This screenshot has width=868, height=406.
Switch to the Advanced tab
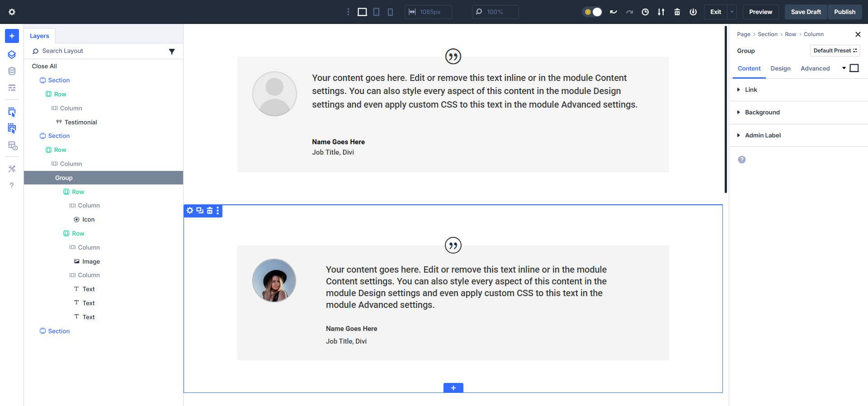pos(815,69)
